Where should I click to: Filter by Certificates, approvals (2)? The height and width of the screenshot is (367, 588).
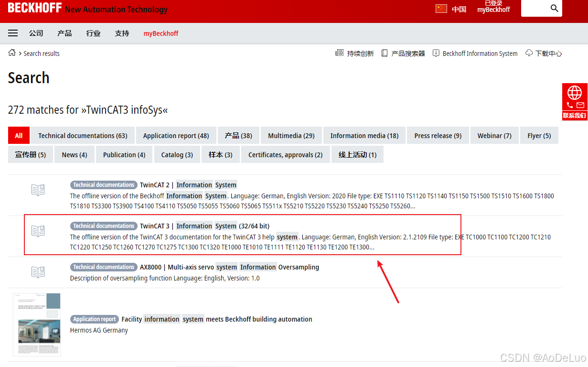[x=286, y=155]
